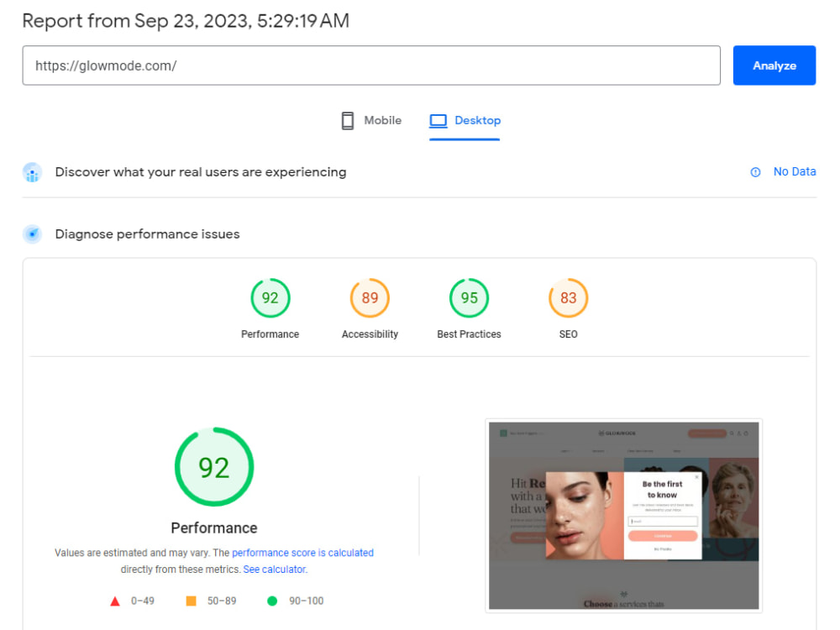Viewport: 840px width, 630px height.
Task: Click the SEO 83 score gauge
Action: click(x=568, y=297)
